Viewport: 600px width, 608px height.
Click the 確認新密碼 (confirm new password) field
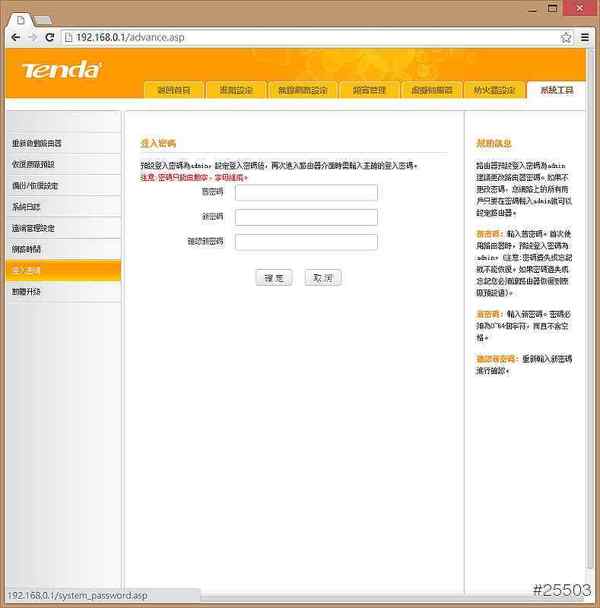tap(306, 242)
